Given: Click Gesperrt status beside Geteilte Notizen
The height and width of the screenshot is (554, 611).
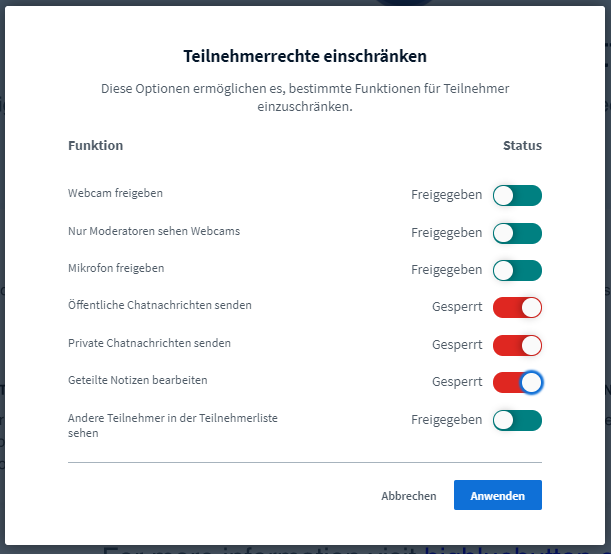Looking at the screenshot, I should point(457,382).
